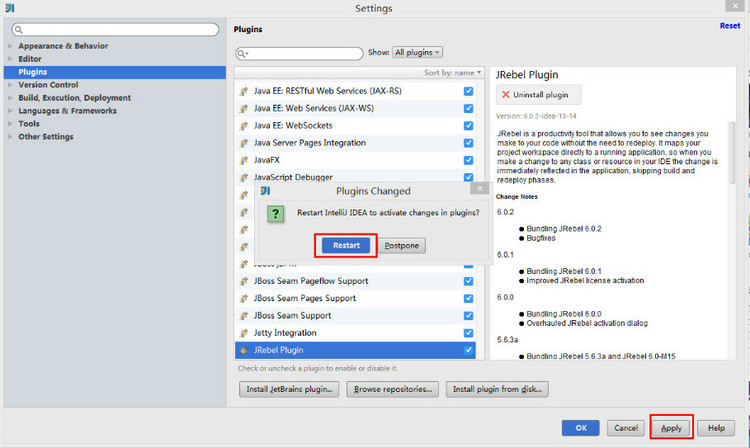The height and width of the screenshot is (448, 750).
Task: Click the plugin icon beside Java EE: WebSockets
Action: pyautogui.click(x=244, y=125)
